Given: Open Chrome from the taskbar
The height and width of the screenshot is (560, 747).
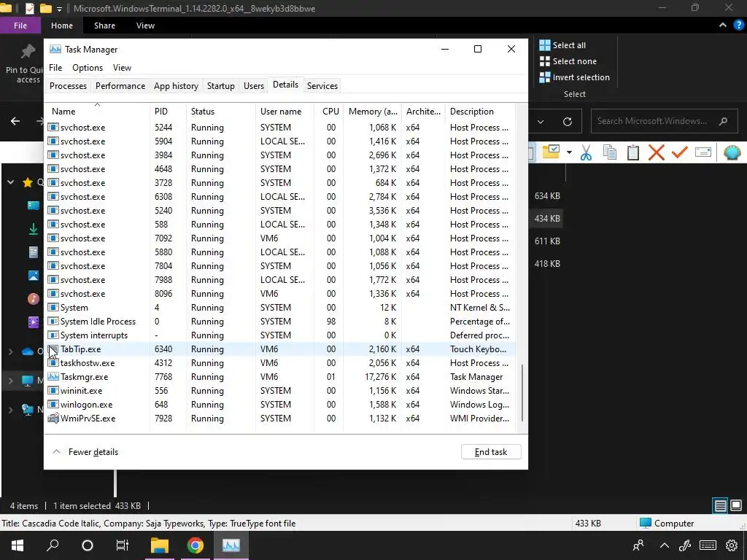Looking at the screenshot, I should point(196,545).
